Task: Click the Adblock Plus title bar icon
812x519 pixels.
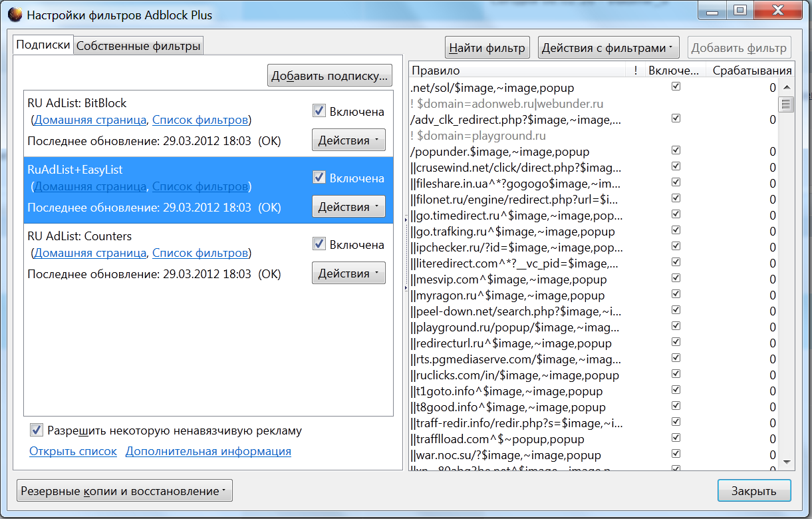Action: click(13, 15)
